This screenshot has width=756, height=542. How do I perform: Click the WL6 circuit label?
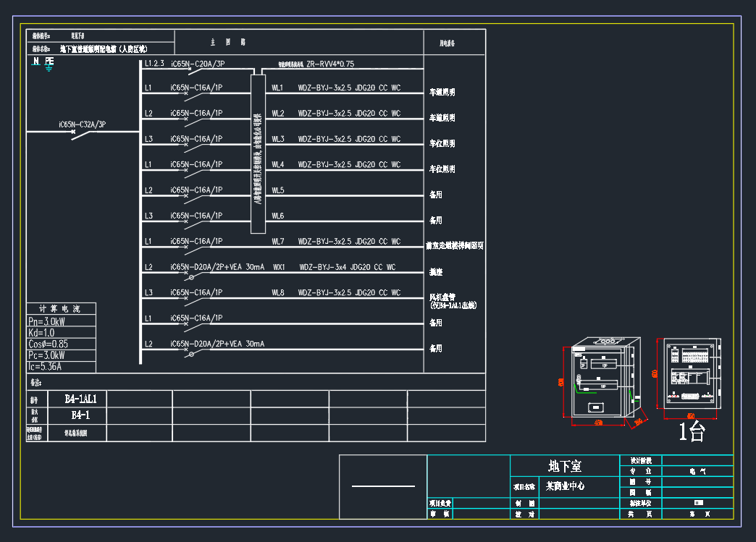click(277, 216)
